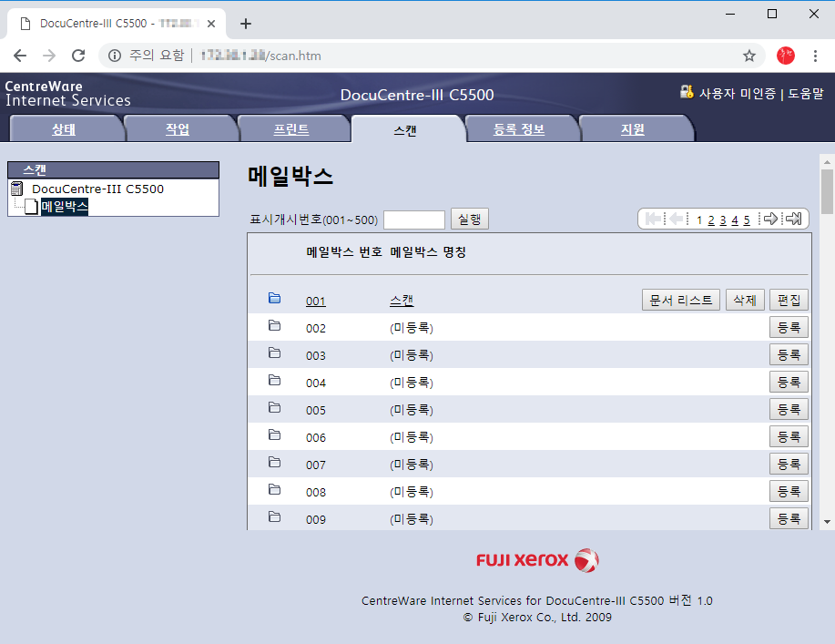Open the 상태 tab

pos(64,129)
